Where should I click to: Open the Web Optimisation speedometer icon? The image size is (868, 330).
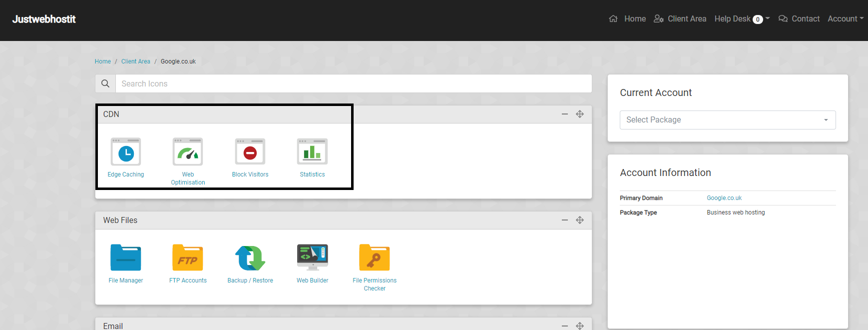tap(188, 151)
